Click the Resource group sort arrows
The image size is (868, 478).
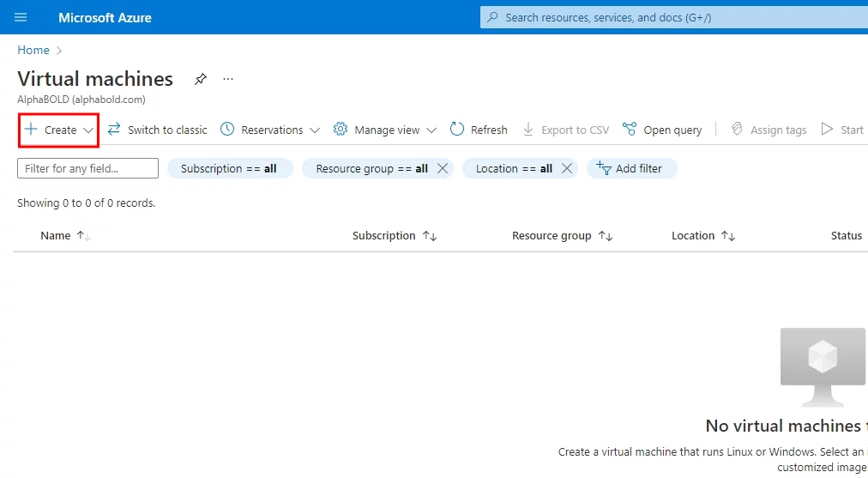606,236
